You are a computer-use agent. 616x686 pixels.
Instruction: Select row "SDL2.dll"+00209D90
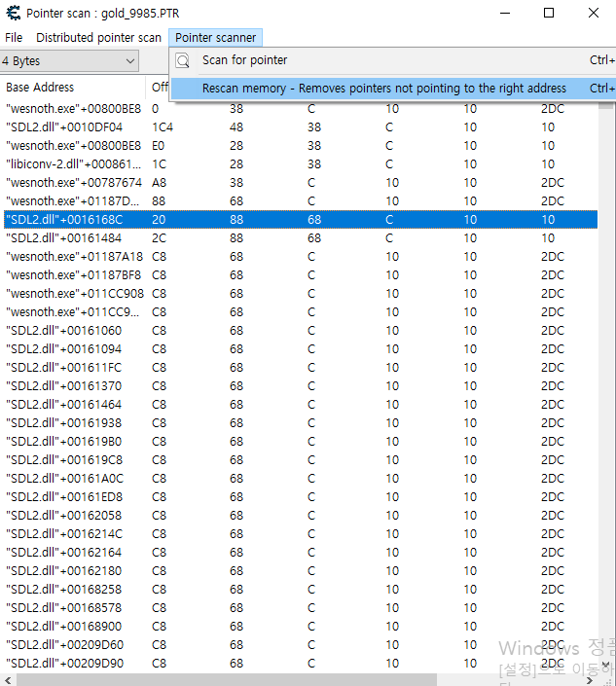301,664
